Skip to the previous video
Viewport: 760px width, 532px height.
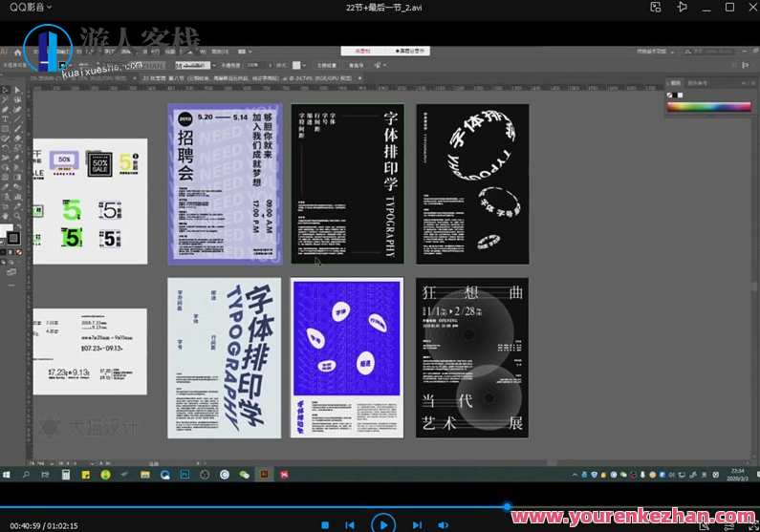pos(350,524)
